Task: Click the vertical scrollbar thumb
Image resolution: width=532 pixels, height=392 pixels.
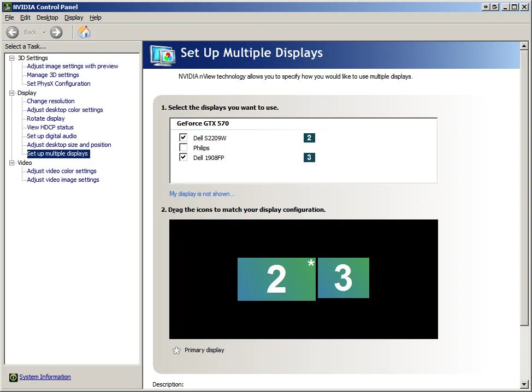Action: 524,188
